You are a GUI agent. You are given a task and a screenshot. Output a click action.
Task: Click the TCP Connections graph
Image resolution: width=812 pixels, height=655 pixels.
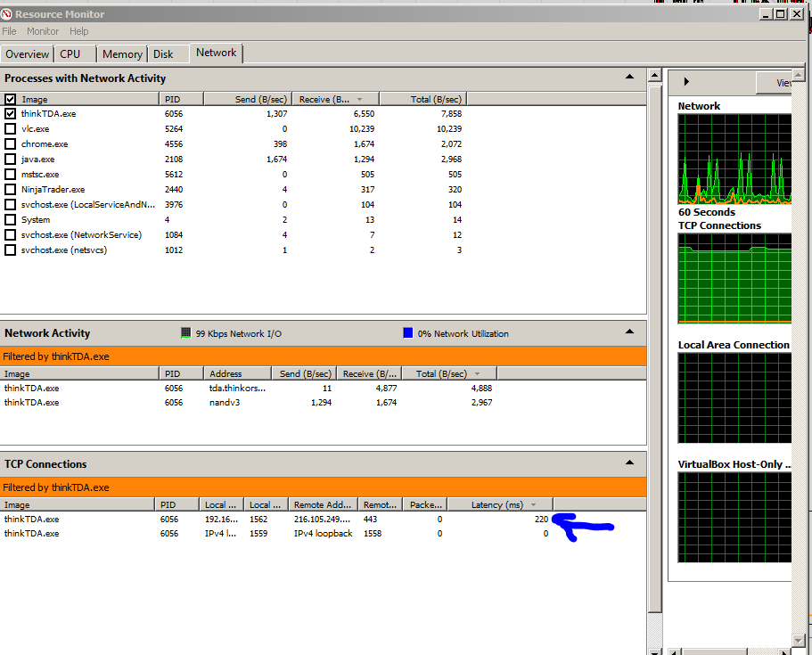click(734, 279)
